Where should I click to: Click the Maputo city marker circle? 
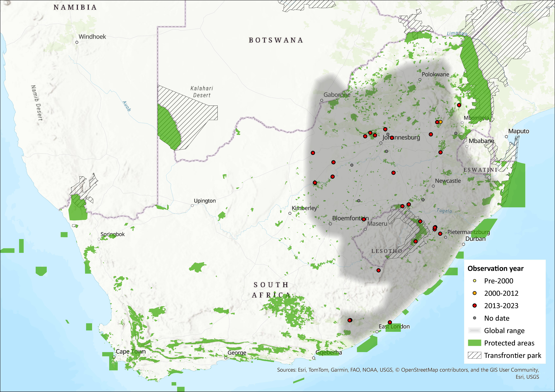pos(506,137)
